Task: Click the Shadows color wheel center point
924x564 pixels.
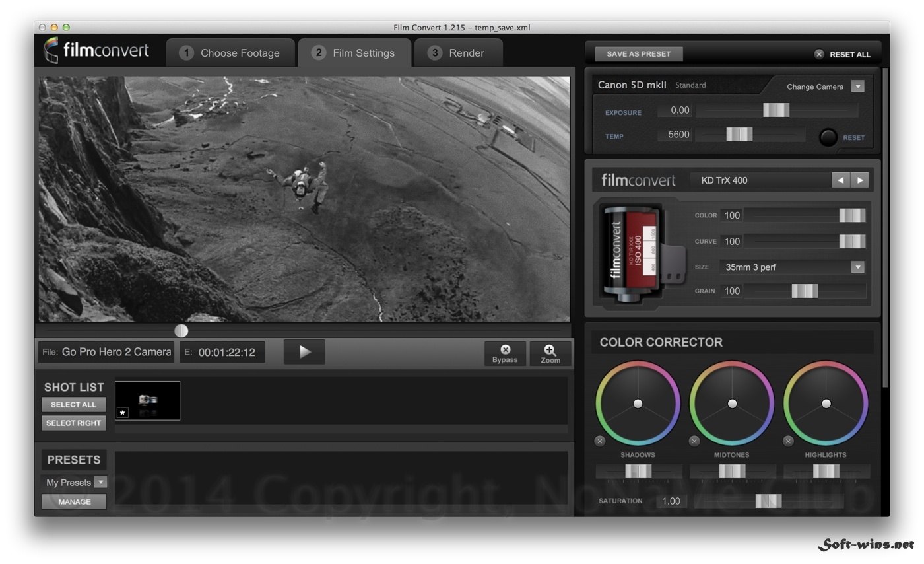Action: [638, 403]
